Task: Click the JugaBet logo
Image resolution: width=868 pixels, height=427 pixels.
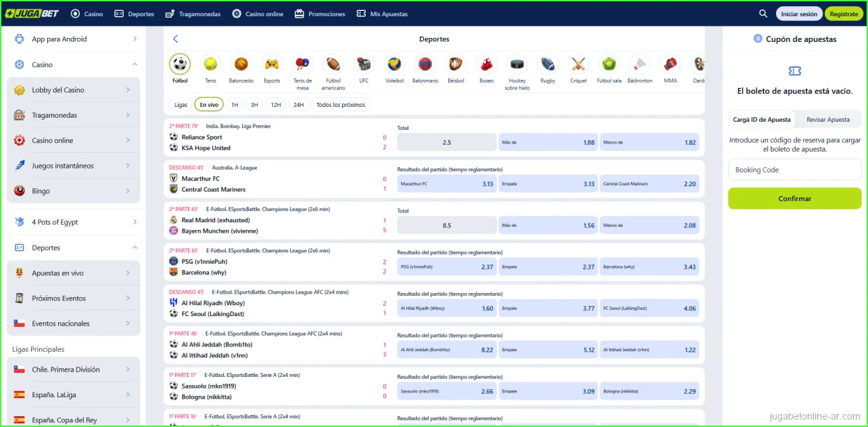Action: [33, 14]
